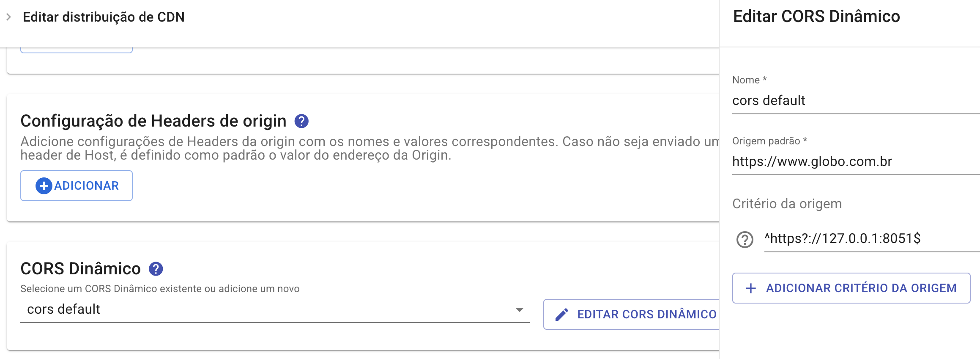The width and height of the screenshot is (980, 359).
Task: Edit the ^https?://127.0.0.1:8051$ criterion field
Action: [x=872, y=239]
